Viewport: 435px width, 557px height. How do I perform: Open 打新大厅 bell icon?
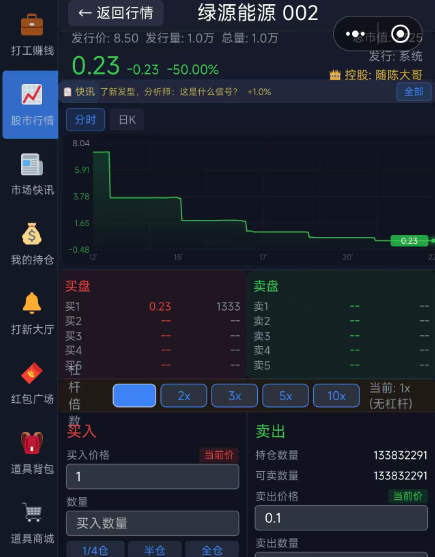coord(32,303)
